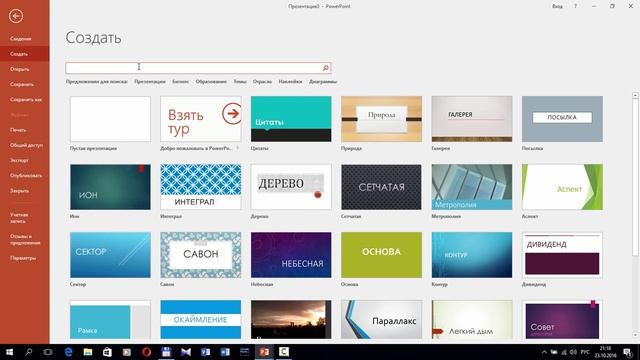Open Отзывы и предложения page

click(25, 240)
